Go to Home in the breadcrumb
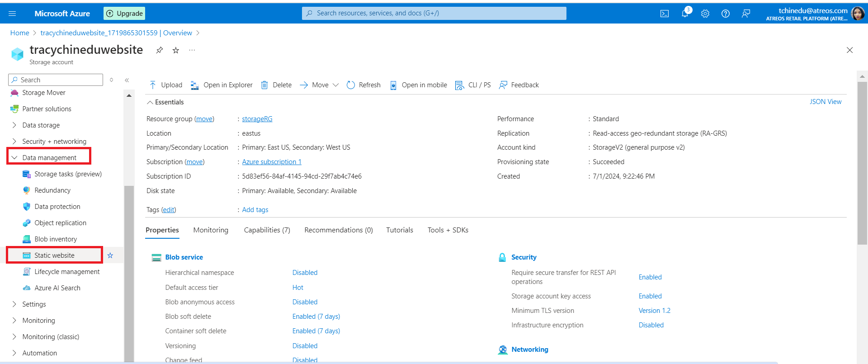This screenshot has height=364, width=868. pos(20,33)
